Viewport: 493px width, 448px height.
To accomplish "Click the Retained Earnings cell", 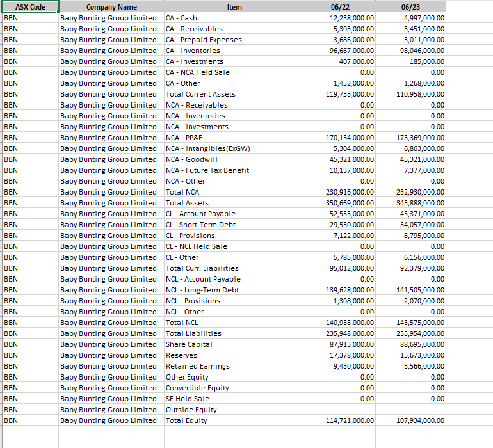I will (x=234, y=366).
